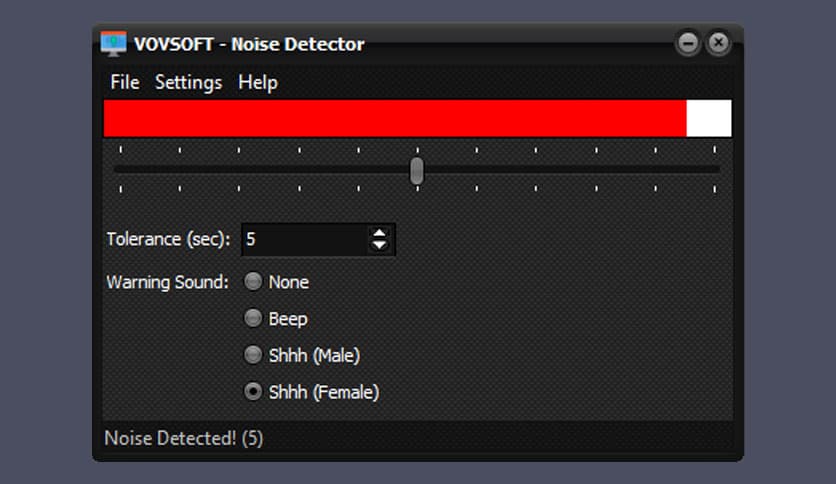Minimize the Noise Detector window
Image resolution: width=836 pixels, height=484 pixels.
(x=688, y=43)
